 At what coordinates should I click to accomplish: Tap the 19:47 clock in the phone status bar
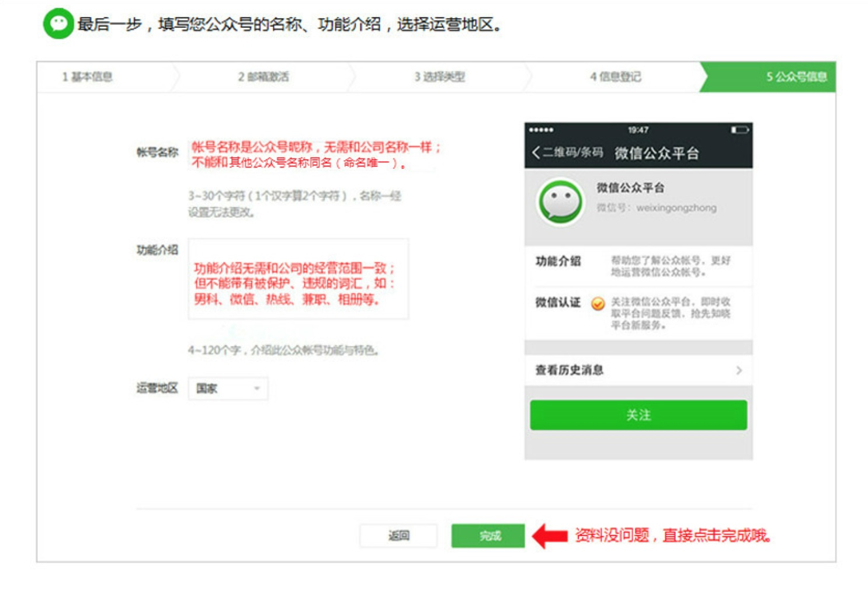638,130
